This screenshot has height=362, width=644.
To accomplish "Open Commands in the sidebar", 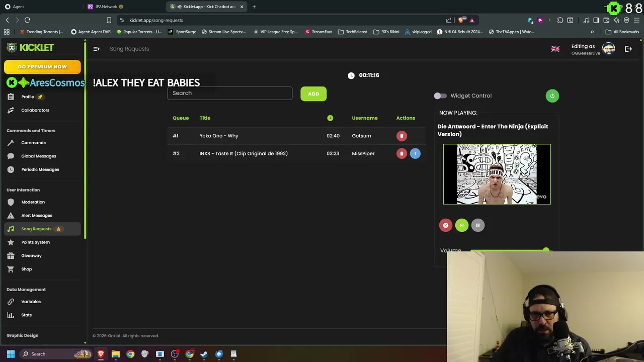I will pyautogui.click(x=33, y=143).
